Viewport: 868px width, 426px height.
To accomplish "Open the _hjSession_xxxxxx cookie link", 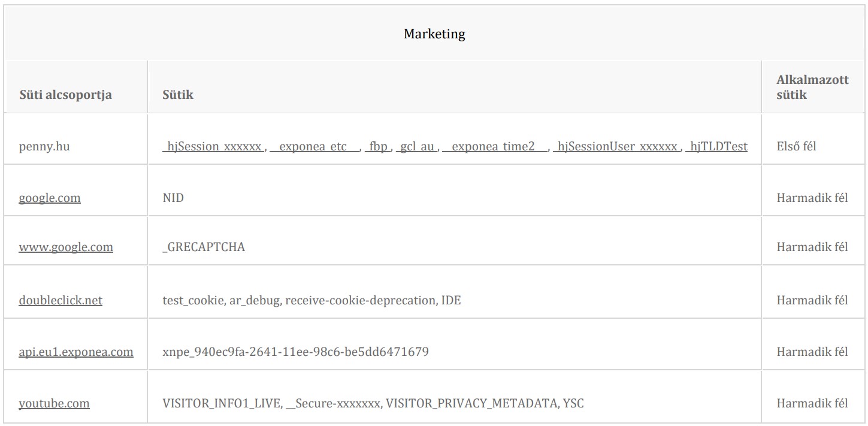I will coord(213,146).
